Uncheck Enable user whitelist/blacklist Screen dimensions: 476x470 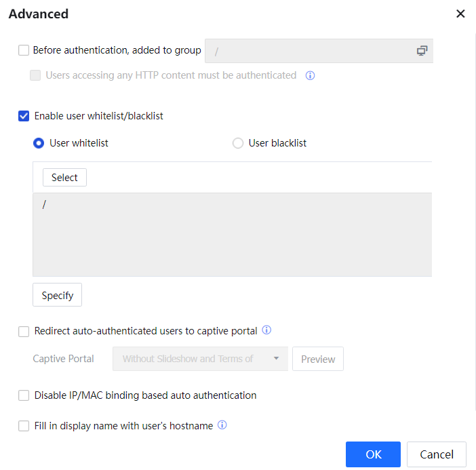click(x=24, y=116)
